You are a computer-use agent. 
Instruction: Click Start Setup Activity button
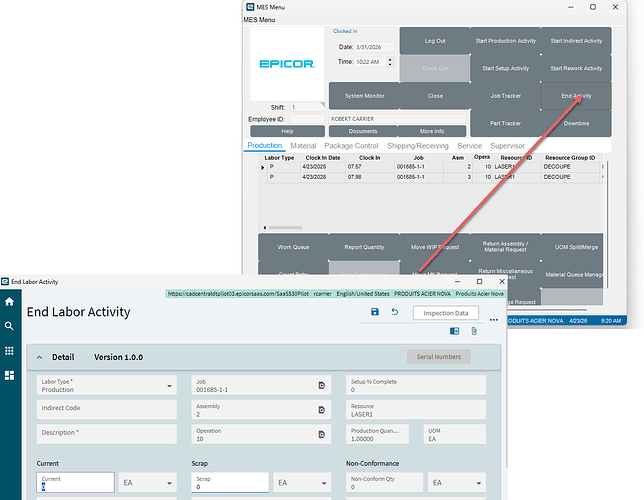506,69
